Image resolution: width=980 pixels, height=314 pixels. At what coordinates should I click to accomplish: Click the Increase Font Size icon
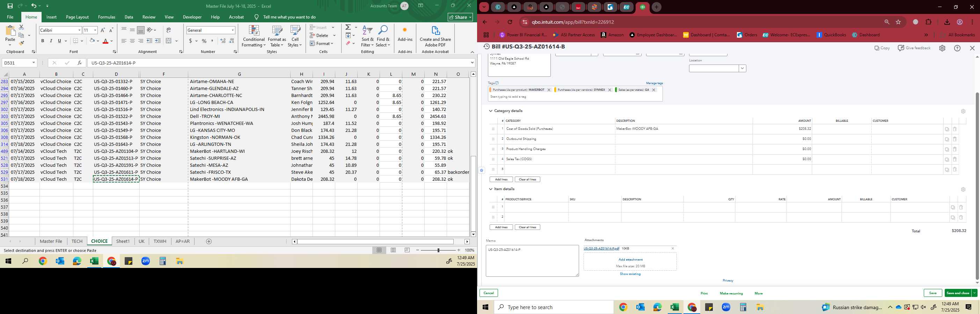[103, 30]
